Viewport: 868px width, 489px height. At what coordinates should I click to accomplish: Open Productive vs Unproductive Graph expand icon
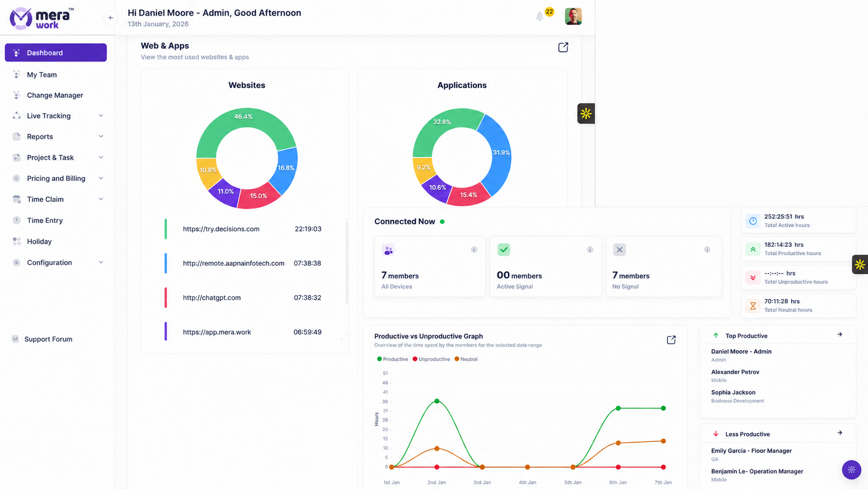pyautogui.click(x=671, y=340)
